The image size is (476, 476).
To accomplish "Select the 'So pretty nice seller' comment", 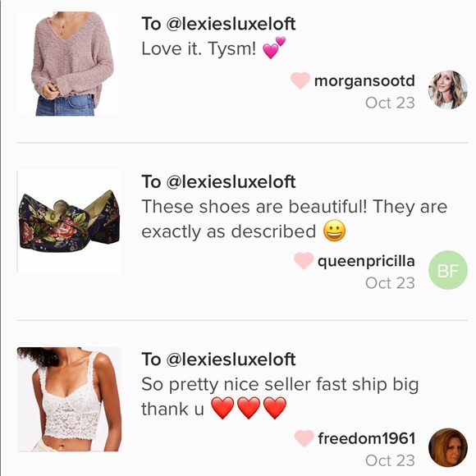I will pos(280,396).
